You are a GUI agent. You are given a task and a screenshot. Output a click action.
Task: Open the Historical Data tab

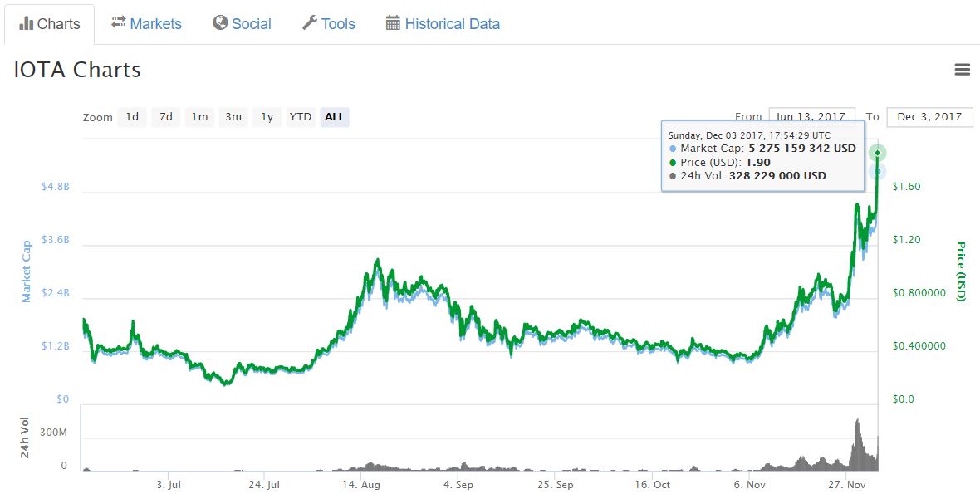pyautogui.click(x=443, y=24)
